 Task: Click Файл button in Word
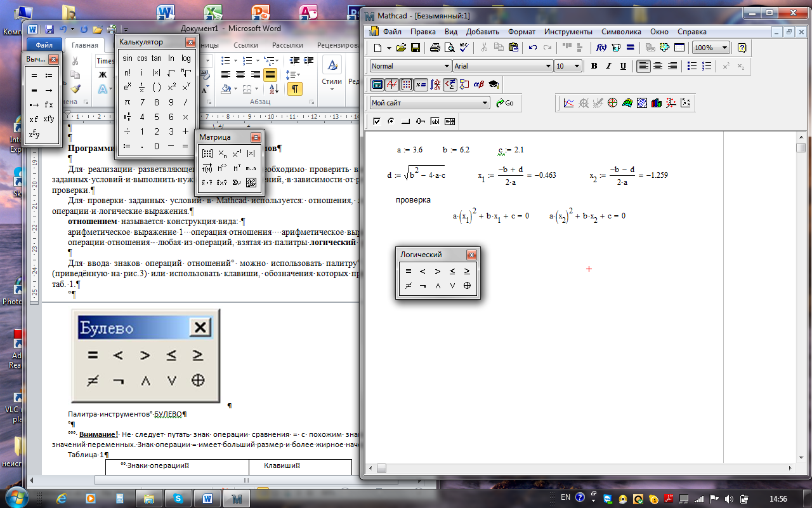[x=44, y=45]
